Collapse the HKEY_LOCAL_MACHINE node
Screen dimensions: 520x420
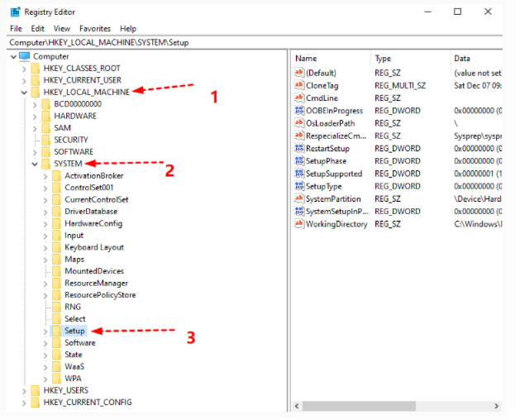(x=24, y=93)
